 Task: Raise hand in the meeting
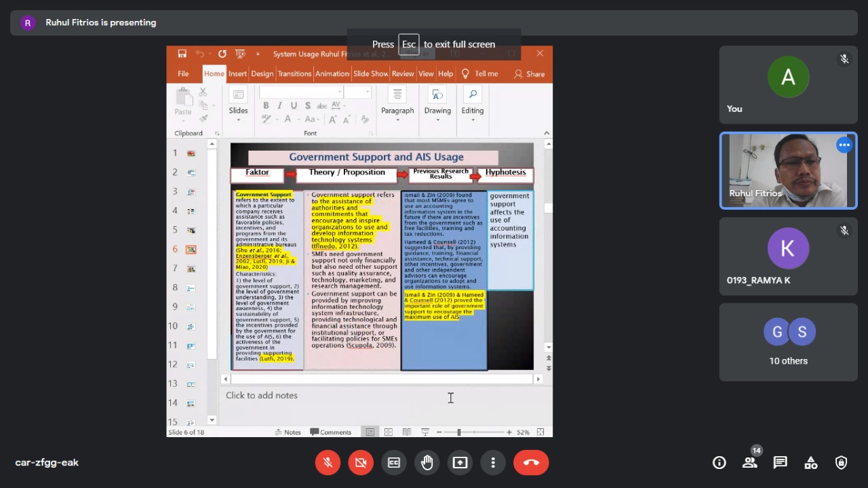pyautogui.click(x=427, y=463)
